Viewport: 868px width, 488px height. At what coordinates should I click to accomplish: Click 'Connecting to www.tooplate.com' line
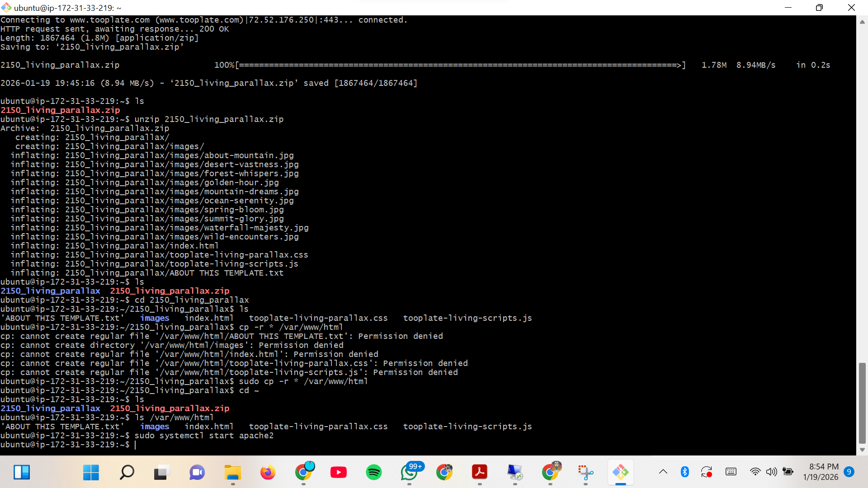coord(204,20)
